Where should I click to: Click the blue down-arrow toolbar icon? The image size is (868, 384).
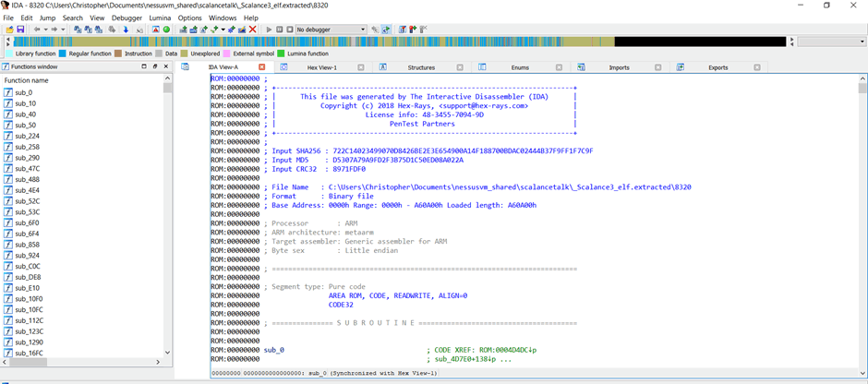pyautogui.click(x=126, y=30)
